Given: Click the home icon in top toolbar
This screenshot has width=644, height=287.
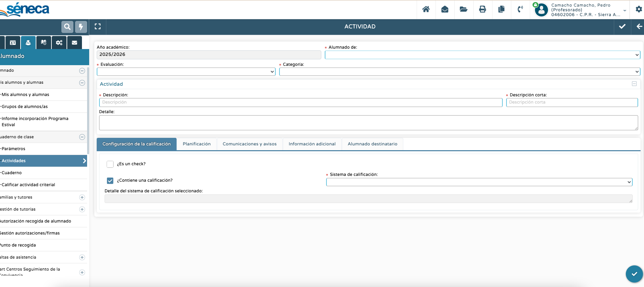Looking at the screenshot, I should pyautogui.click(x=426, y=9).
